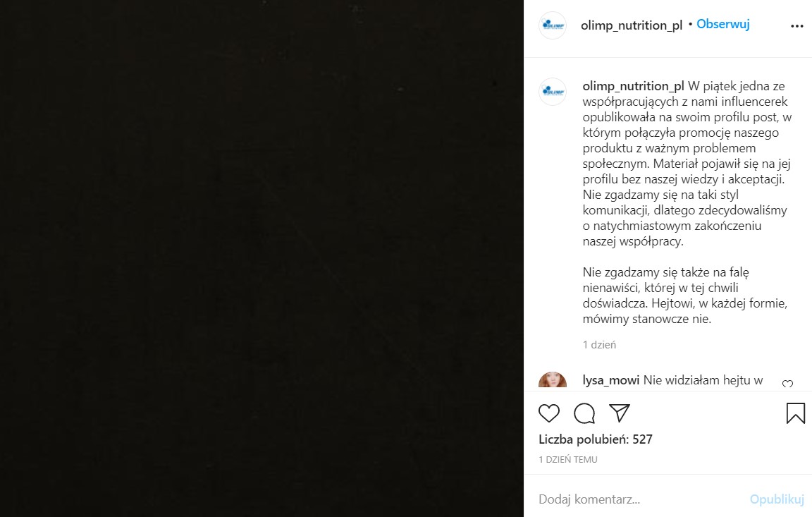View likes list 'Liczba polubień: 527'
Screen dimensions: 812x517
point(596,439)
